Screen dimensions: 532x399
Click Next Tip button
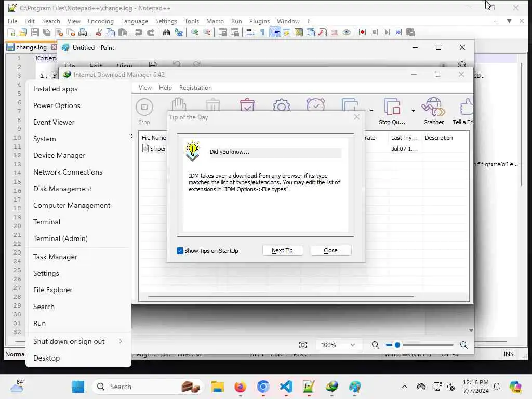pyautogui.click(x=282, y=250)
